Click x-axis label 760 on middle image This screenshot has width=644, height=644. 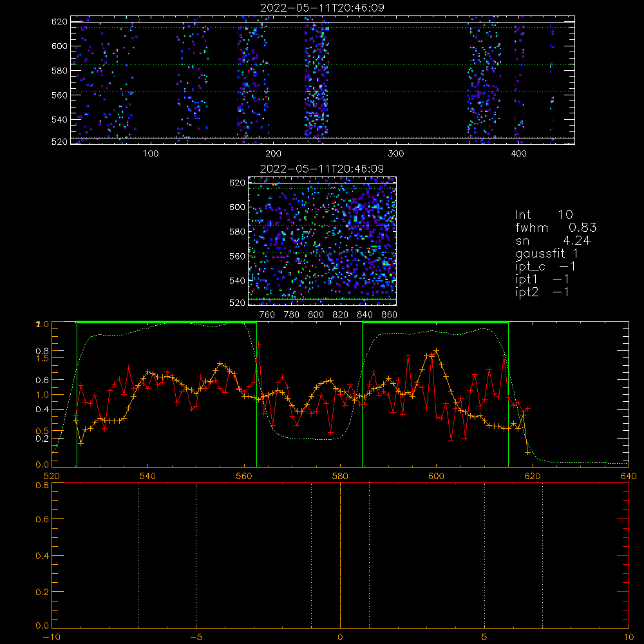[x=267, y=315]
